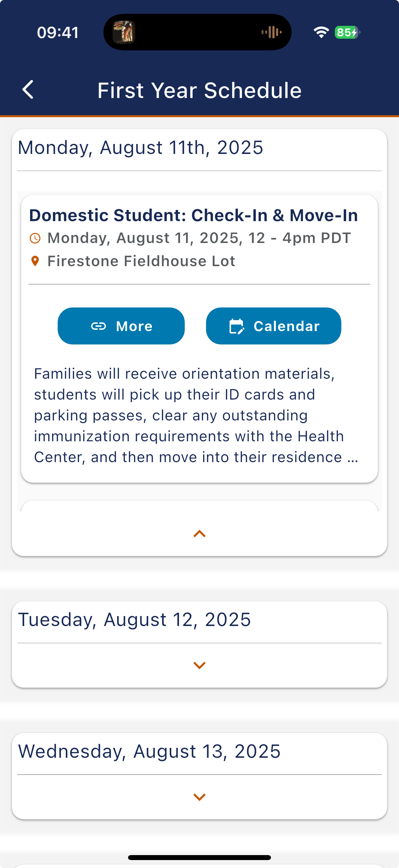Screen dimensions: 399x868
Task: Tap the orange clock icon
Action: tap(35, 238)
